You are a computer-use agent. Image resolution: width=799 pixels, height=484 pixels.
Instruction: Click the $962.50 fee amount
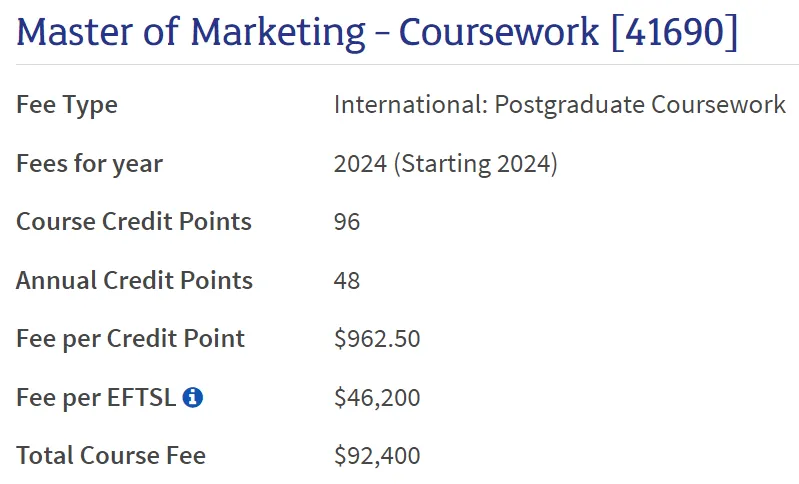click(x=377, y=339)
